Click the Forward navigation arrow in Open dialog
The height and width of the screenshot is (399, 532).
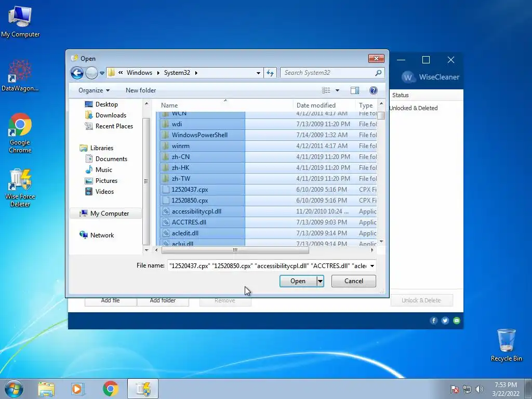point(91,73)
